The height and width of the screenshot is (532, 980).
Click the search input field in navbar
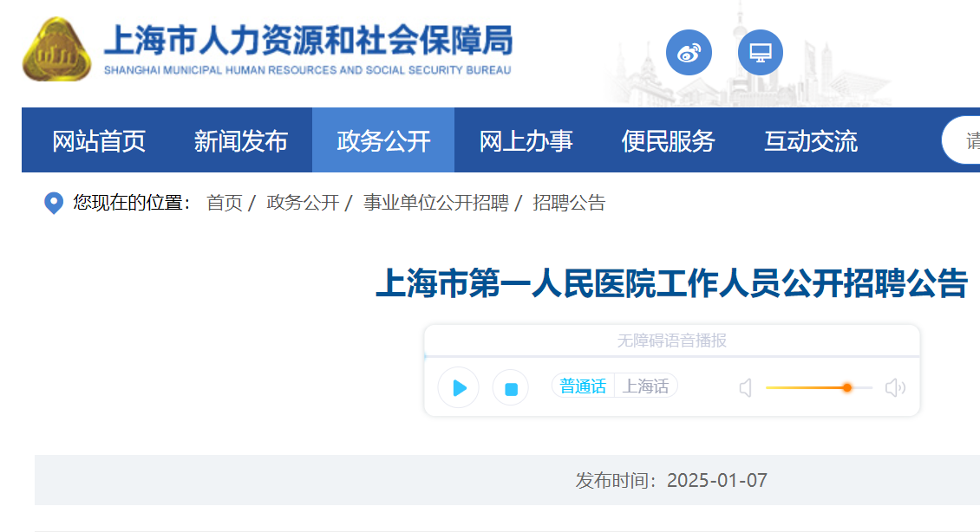(x=961, y=140)
